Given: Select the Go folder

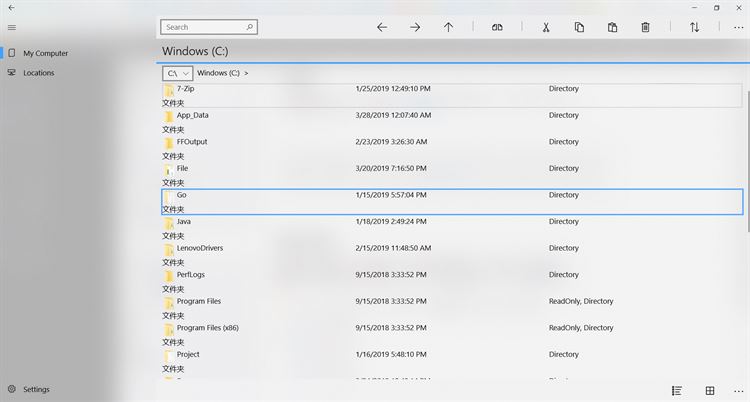Looking at the screenshot, I should [x=452, y=201].
